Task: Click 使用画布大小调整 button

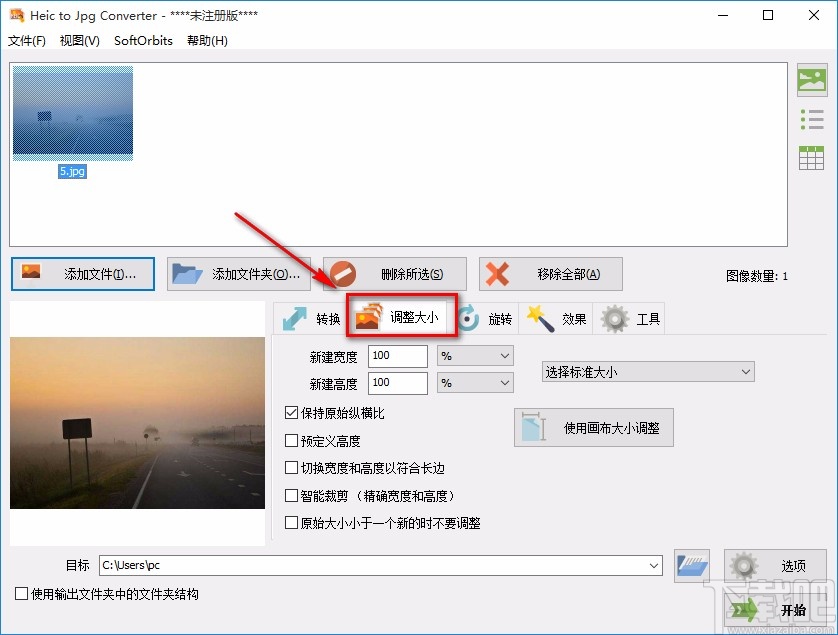Action: tap(593, 427)
